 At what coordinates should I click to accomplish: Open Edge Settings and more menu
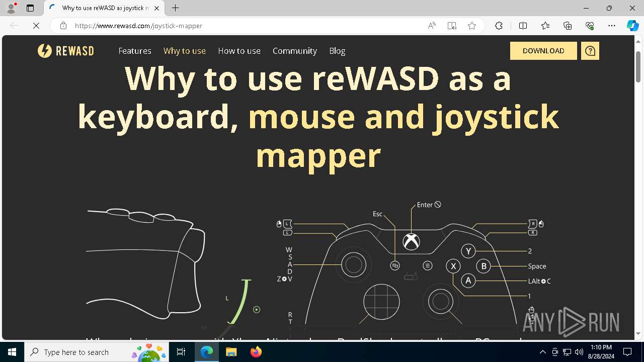[x=612, y=26]
